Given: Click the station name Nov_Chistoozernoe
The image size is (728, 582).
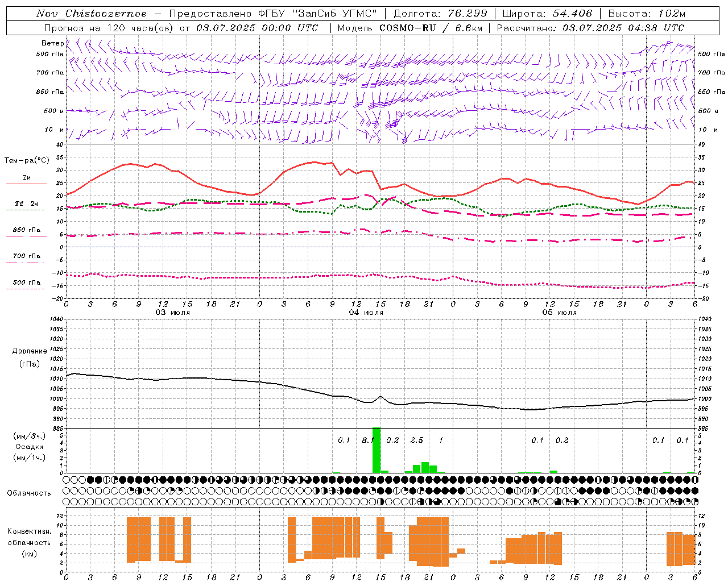Looking at the screenshot, I should point(91,14).
